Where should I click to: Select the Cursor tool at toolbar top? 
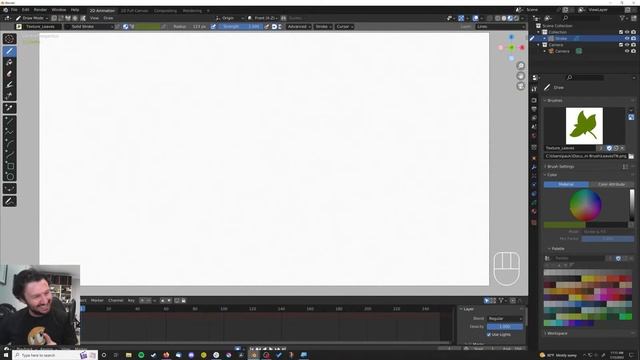click(x=9, y=39)
